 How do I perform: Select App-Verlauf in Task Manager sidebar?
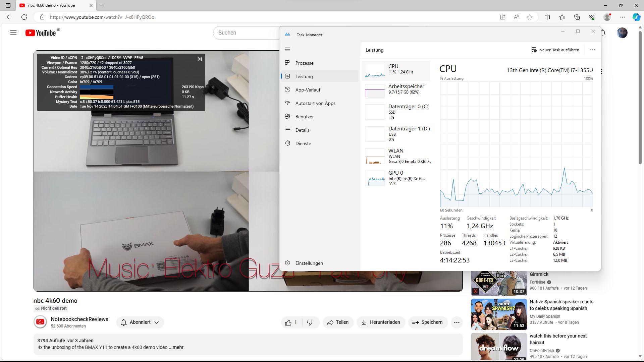coord(308,90)
